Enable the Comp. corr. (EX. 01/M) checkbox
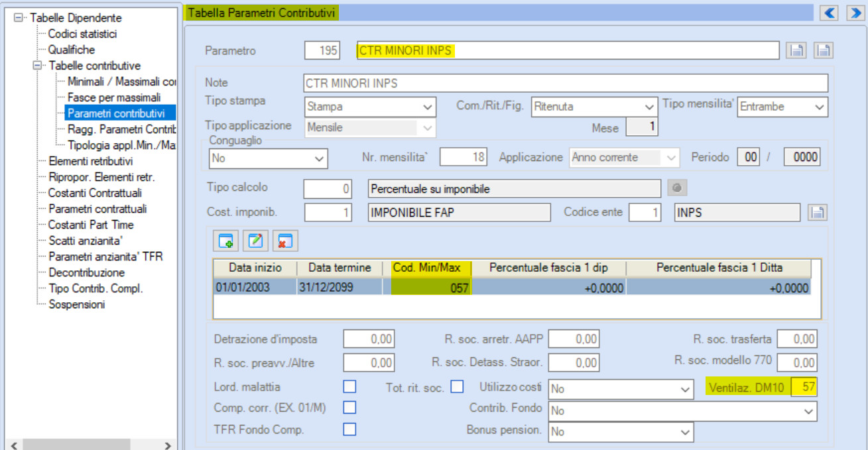This screenshot has width=868, height=450. pyautogui.click(x=349, y=407)
